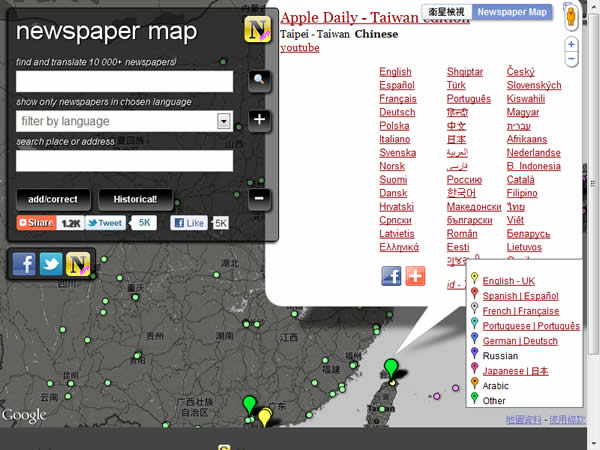Translate newspaper to Shqiptar

(465, 72)
